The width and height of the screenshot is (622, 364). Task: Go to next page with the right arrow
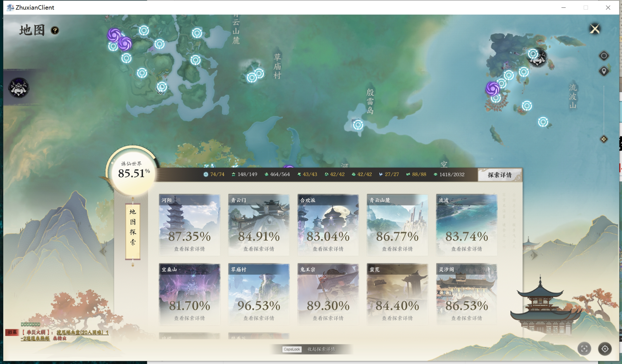pyautogui.click(x=534, y=255)
